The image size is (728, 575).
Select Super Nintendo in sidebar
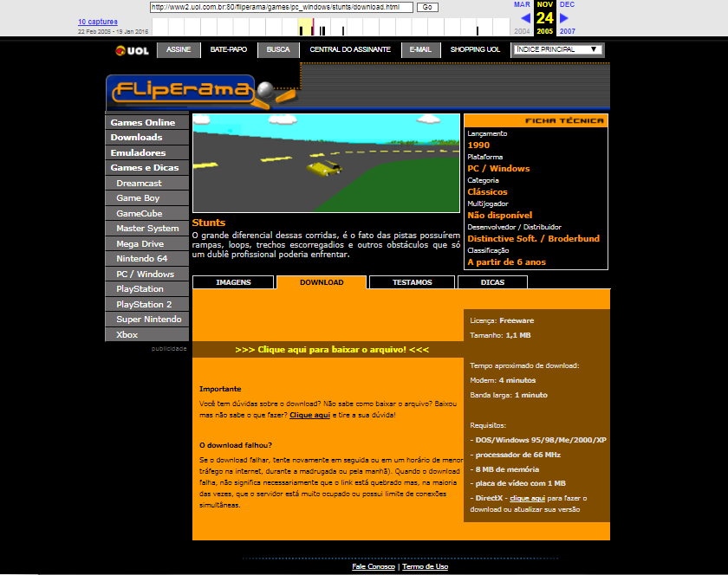[x=146, y=320]
